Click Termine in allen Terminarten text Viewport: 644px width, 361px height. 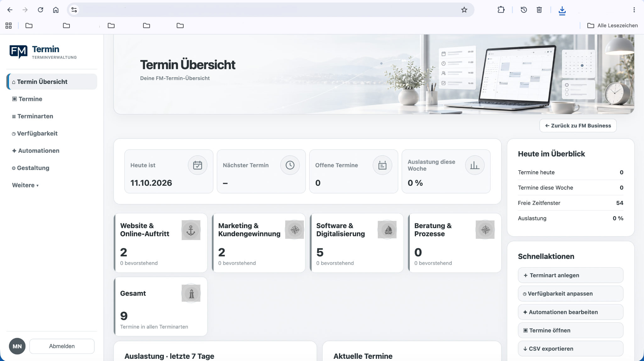tap(154, 327)
